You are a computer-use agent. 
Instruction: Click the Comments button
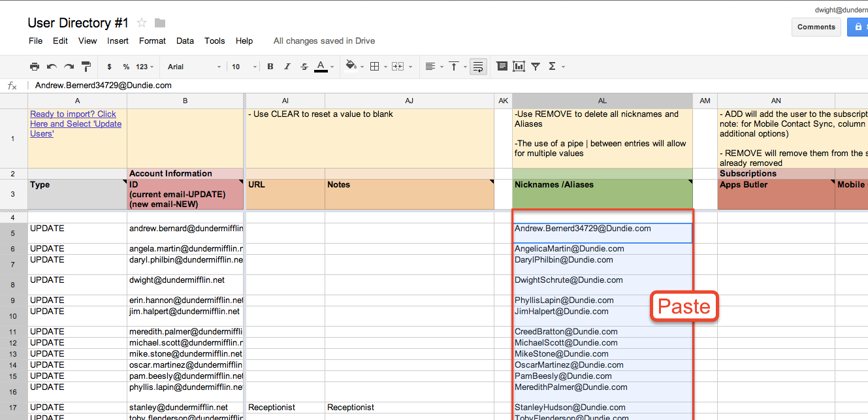pyautogui.click(x=816, y=27)
